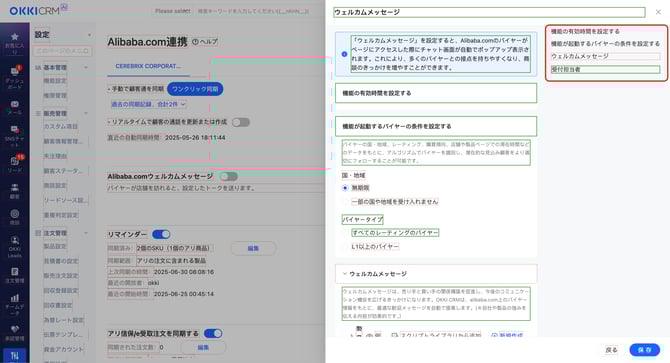
Task: Open 販売注文設定 in settings menu
Action: point(61,275)
